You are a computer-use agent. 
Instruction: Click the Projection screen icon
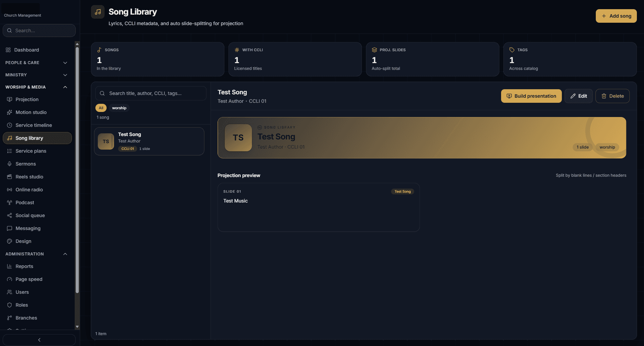10,99
